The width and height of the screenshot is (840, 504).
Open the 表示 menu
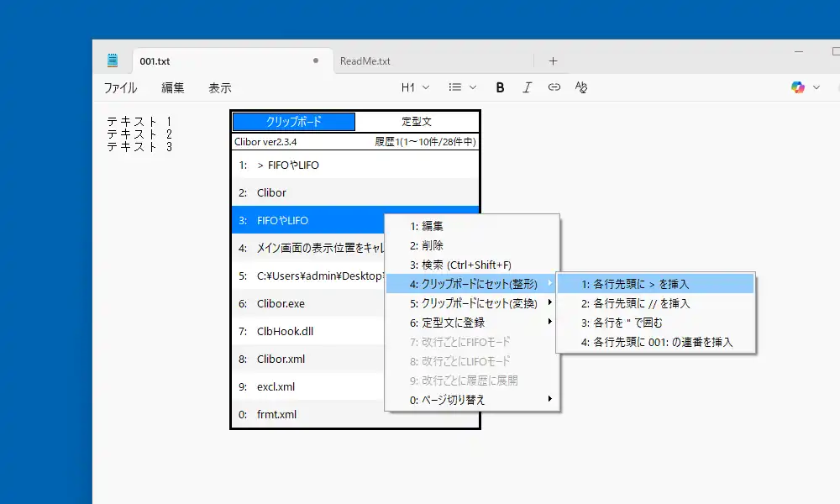pos(219,87)
